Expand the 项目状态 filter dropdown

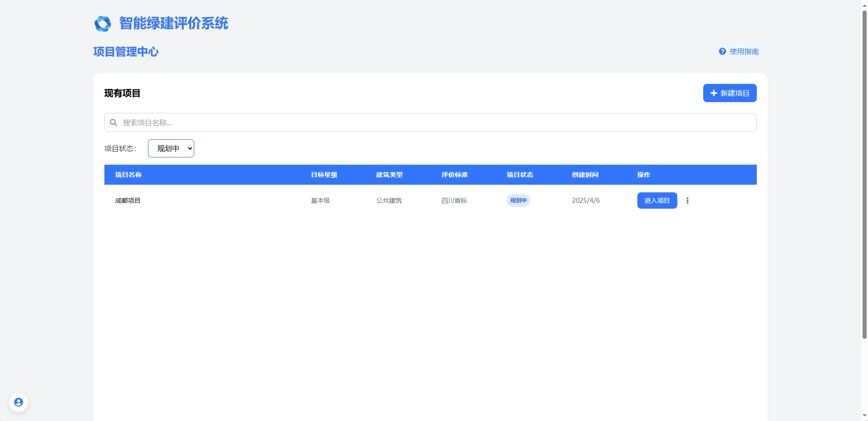pos(171,148)
